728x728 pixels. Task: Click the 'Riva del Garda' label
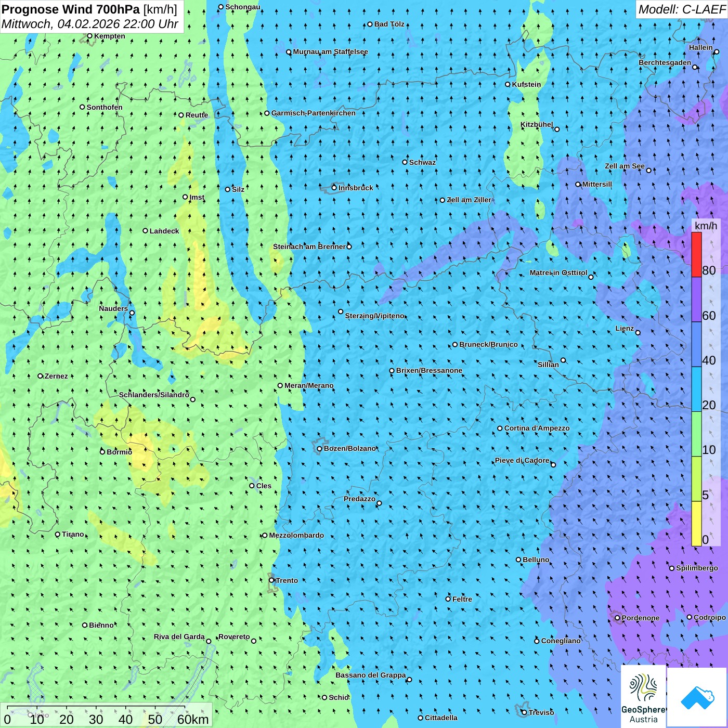[x=179, y=636]
